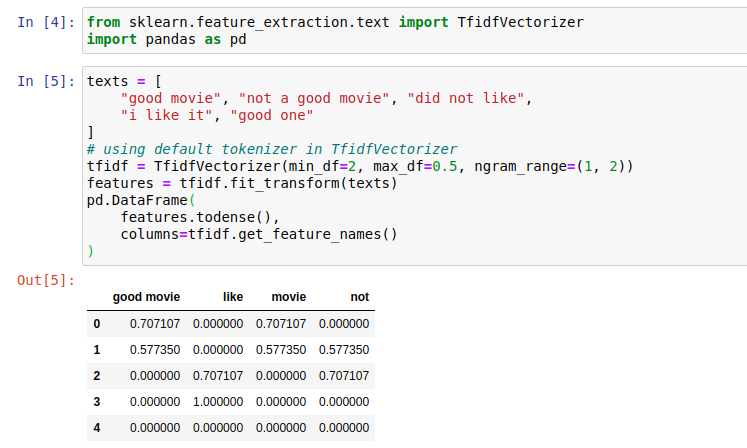Click the tfidf.fit_transform(texts) line
The width and height of the screenshot is (747, 448).
pyautogui.click(x=242, y=183)
